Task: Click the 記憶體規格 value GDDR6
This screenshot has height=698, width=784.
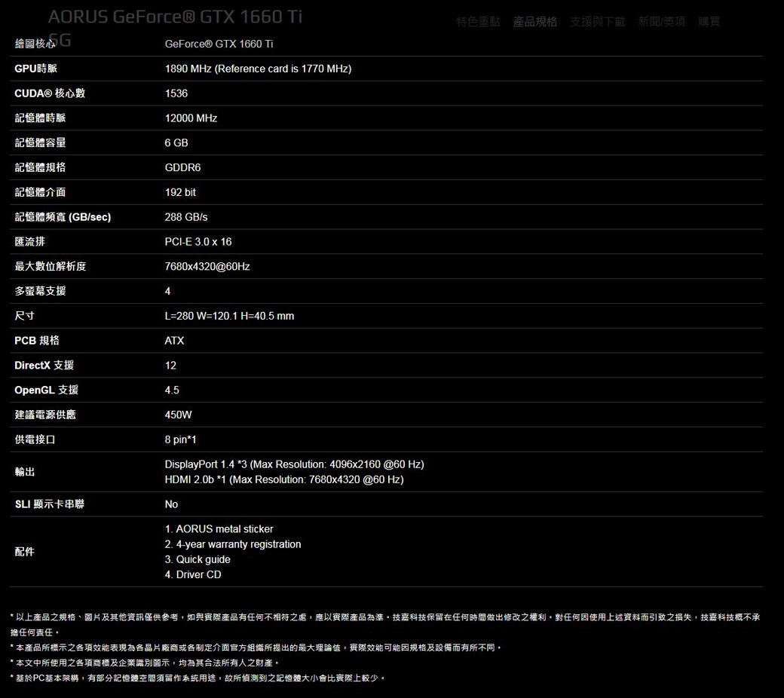Action: point(182,167)
